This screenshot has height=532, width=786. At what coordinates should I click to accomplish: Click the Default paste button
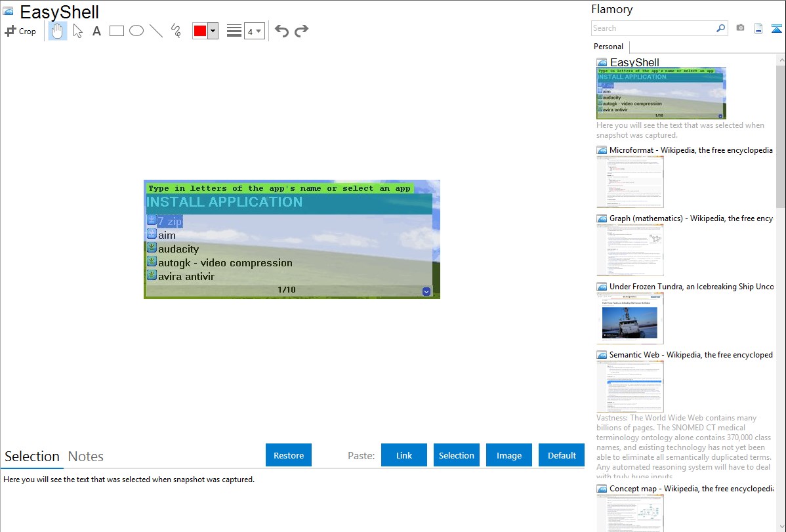[562, 455]
